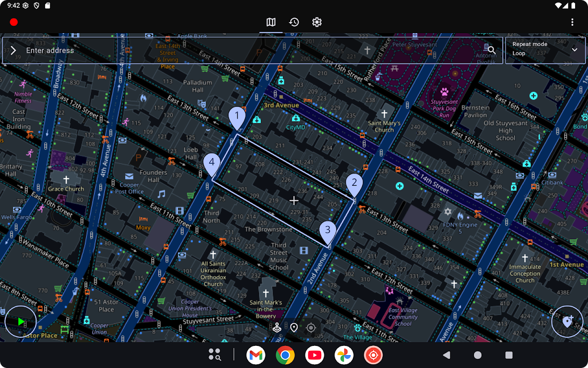This screenshot has width=588, height=368.
Task: Center the map with the target icon
Action: [x=311, y=328]
